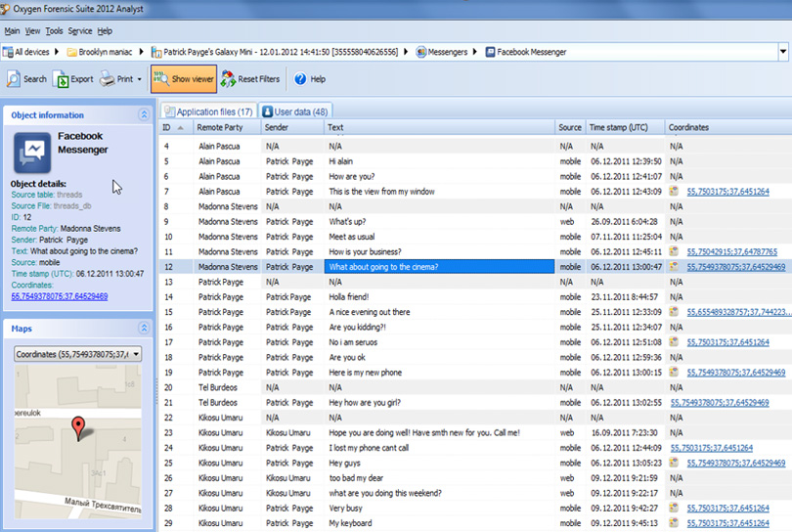The width and height of the screenshot is (792, 532).
Task: Open the Service menu
Action: click(x=80, y=31)
